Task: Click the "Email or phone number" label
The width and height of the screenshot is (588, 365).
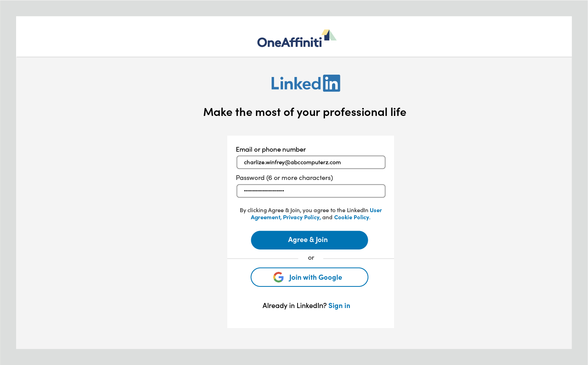Action: (x=271, y=149)
